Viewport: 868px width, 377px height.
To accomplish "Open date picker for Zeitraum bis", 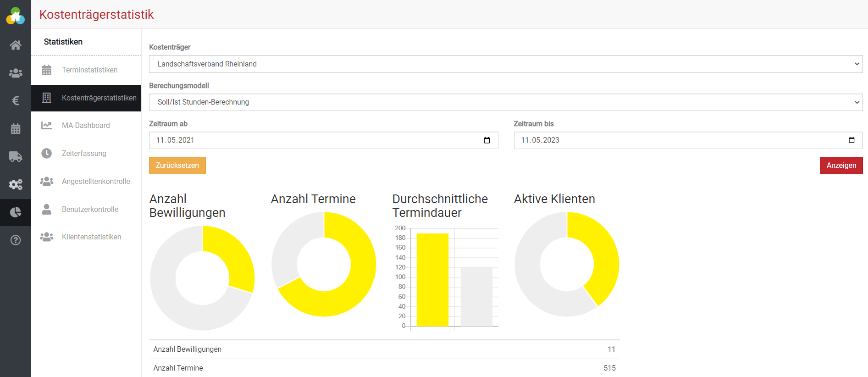I will 851,140.
